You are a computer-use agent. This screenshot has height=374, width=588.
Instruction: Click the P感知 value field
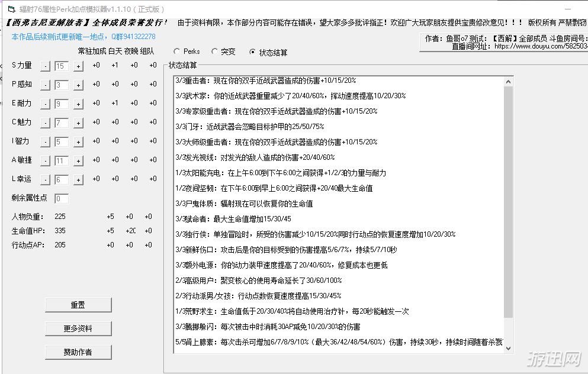62,85
